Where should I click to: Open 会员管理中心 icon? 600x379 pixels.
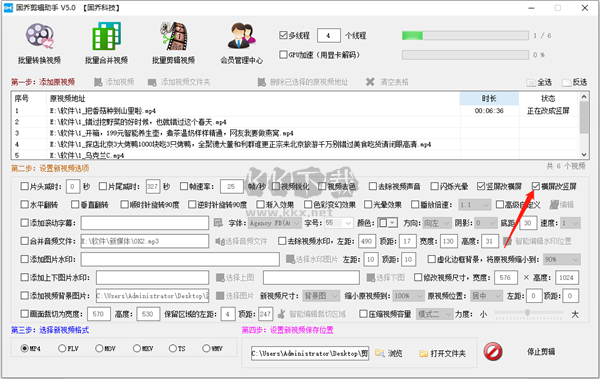point(241,36)
